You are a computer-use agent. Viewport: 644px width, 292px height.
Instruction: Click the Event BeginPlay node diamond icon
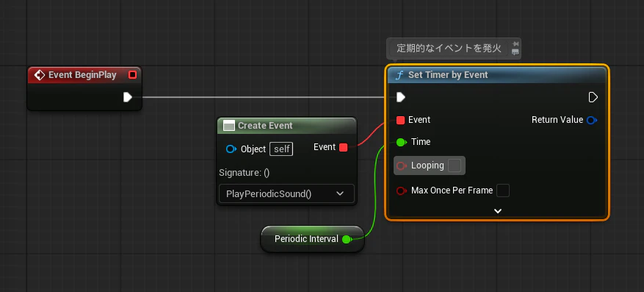click(x=40, y=75)
